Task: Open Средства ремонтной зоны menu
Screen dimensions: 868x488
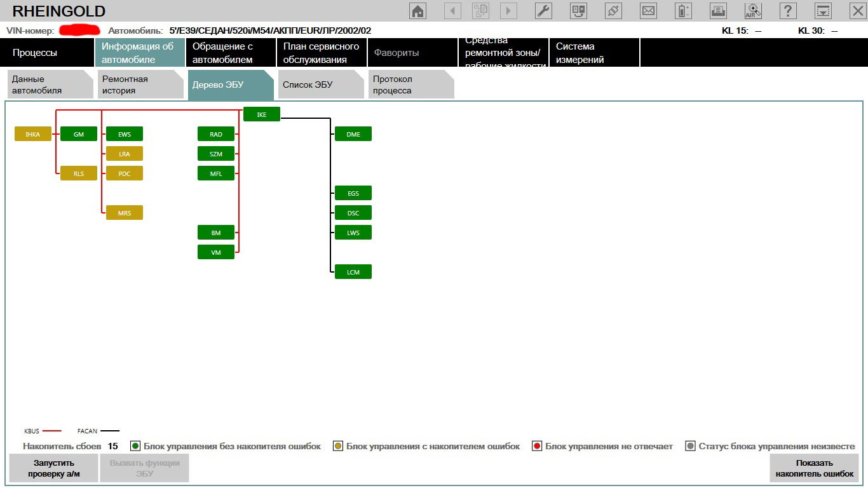Action: click(x=503, y=53)
